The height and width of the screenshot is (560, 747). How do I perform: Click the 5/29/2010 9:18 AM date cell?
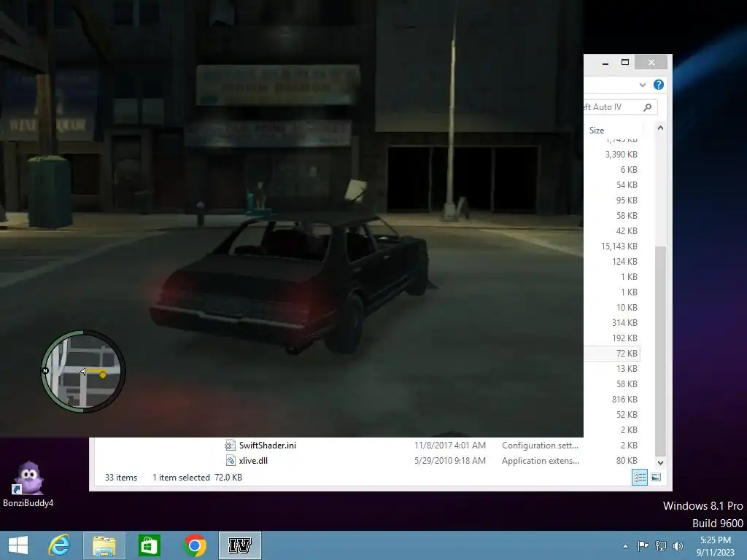[x=449, y=461]
